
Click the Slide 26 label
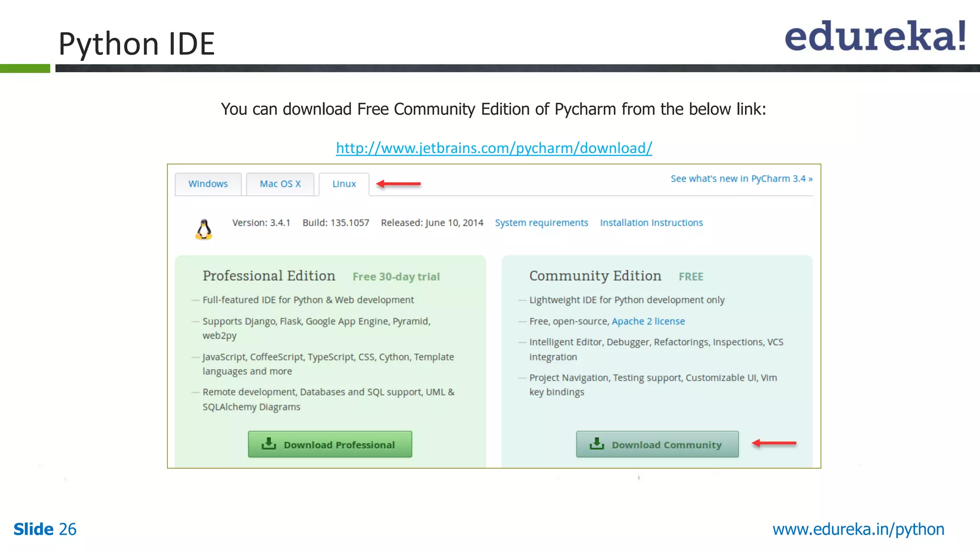point(45,529)
